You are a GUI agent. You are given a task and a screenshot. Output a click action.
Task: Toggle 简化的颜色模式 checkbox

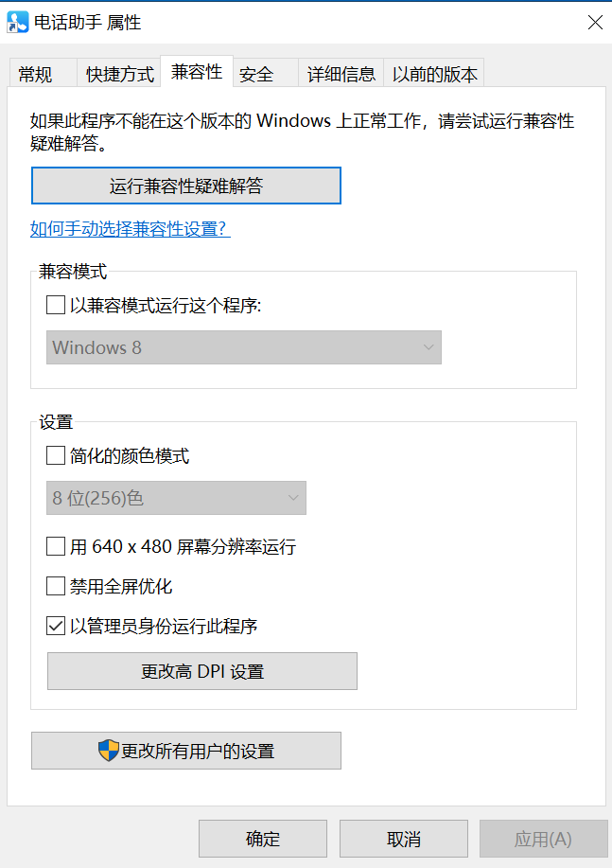(x=55, y=456)
